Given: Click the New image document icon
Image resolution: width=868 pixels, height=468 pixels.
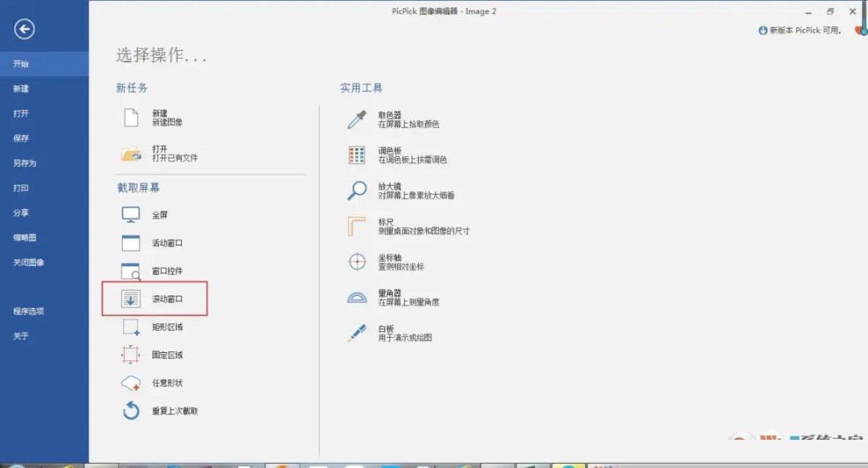Looking at the screenshot, I should tap(131, 118).
